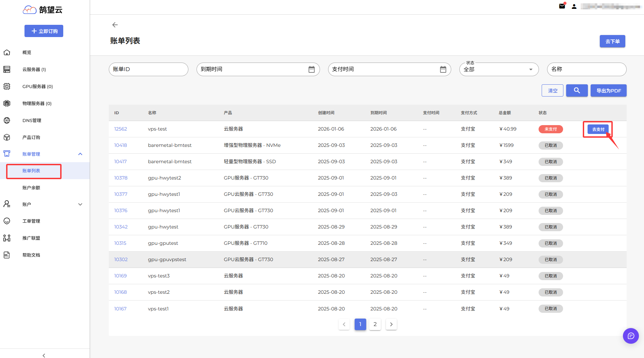The width and height of the screenshot is (644, 358).
Task: Open 账户余额 in the sidebar
Action: (x=31, y=188)
